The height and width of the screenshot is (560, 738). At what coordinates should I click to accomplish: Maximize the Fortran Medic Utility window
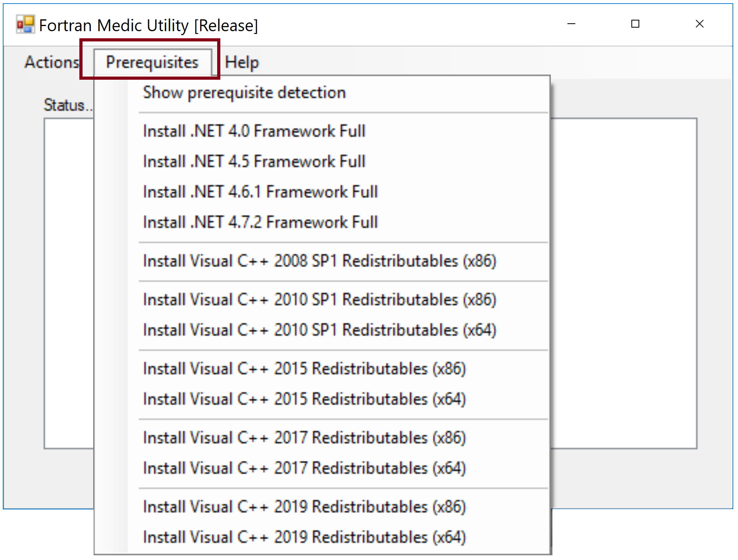635,24
